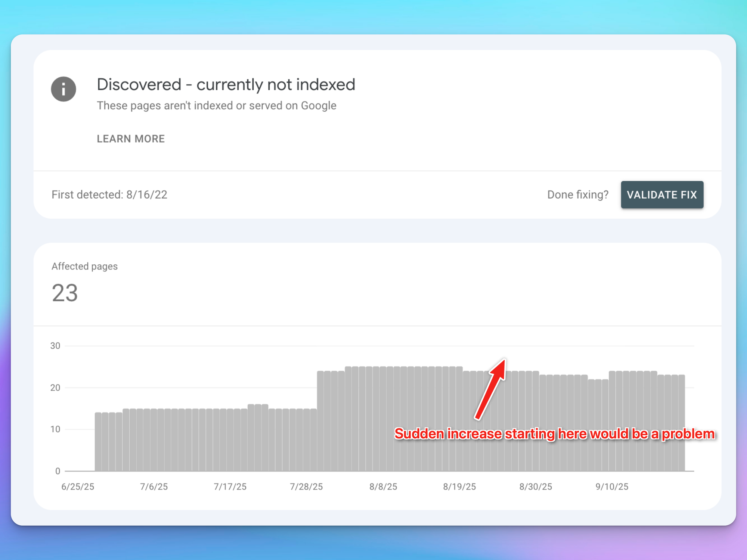
Task: Click the First detected 8/16/22 text
Action: click(109, 195)
